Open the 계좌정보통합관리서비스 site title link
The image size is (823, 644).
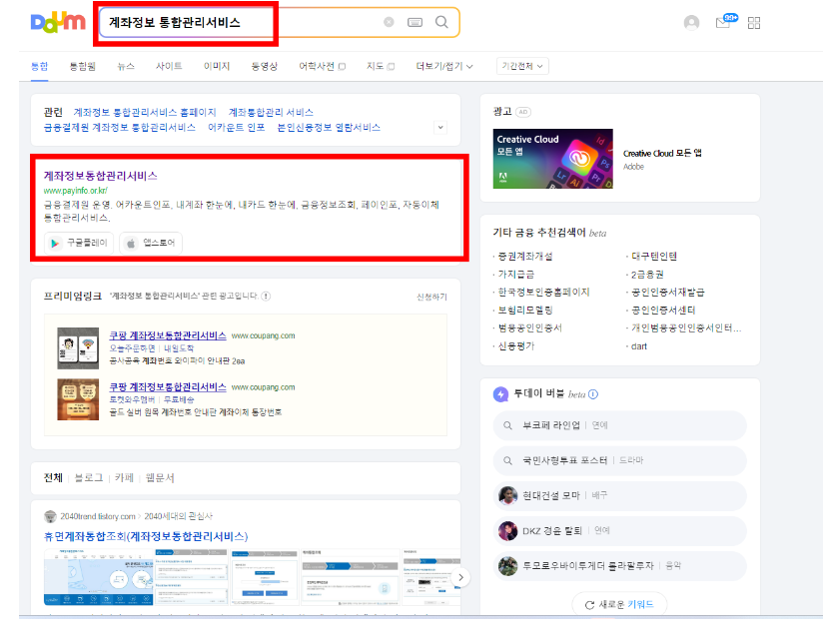pyautogui.click(x=100, y=176)
